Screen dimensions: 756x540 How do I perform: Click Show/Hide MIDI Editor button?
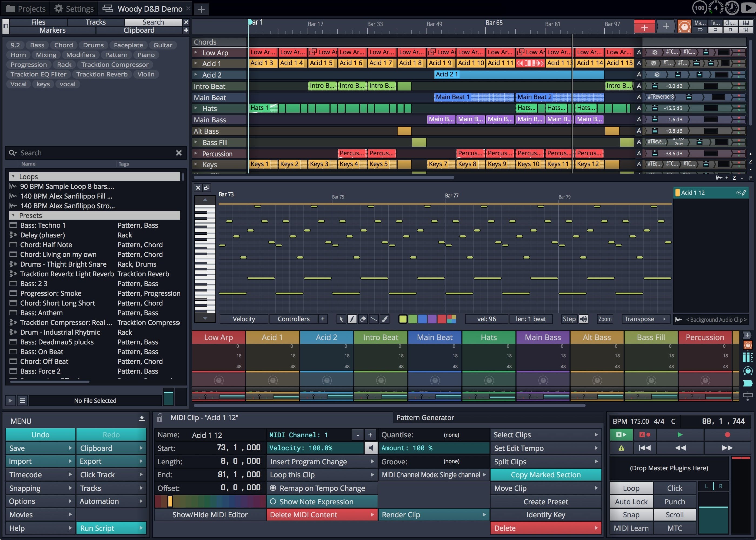tap(210, 515)
